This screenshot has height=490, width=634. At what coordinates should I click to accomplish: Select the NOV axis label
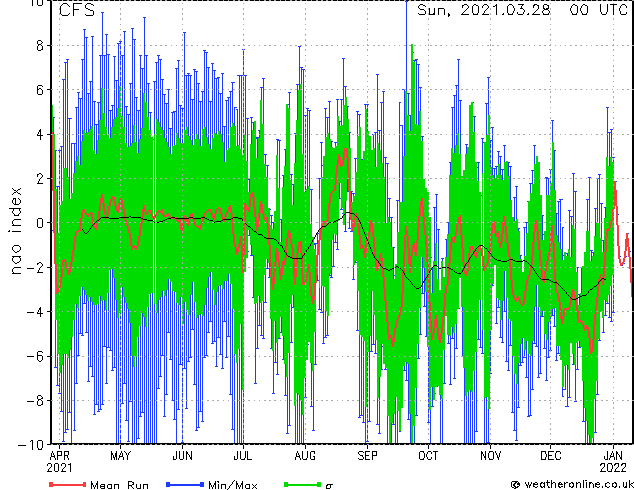point(490,456)
